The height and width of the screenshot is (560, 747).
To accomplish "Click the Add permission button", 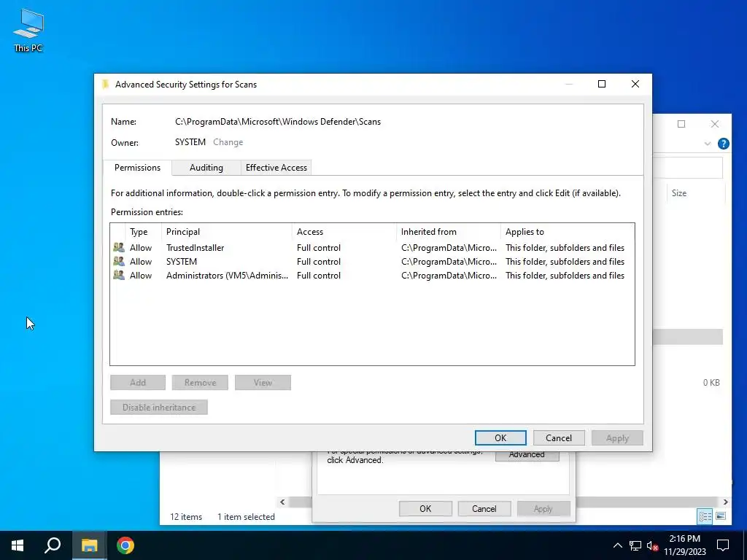I will (138, 382).
